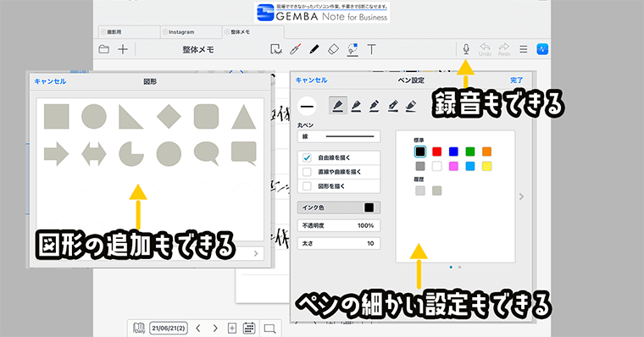Pick the first pen type in pen settings
Viewport: 644px width, 337px height.
[x=338, y=106]
